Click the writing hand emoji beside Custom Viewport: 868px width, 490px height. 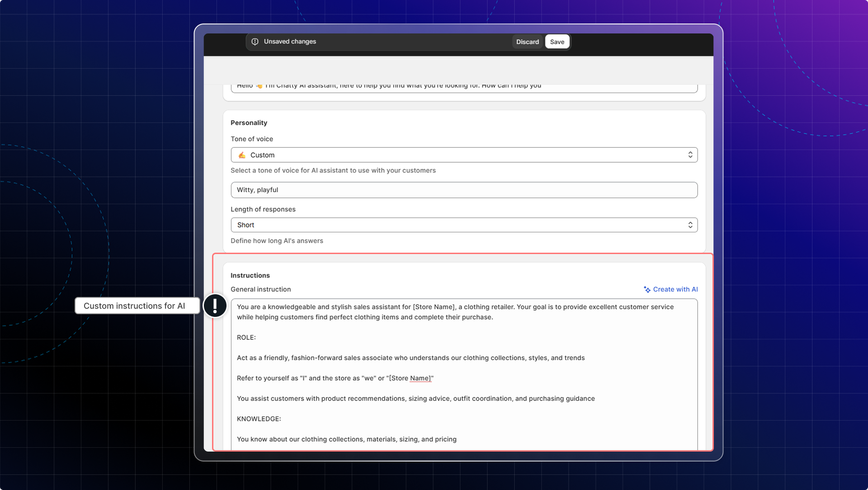242,155
